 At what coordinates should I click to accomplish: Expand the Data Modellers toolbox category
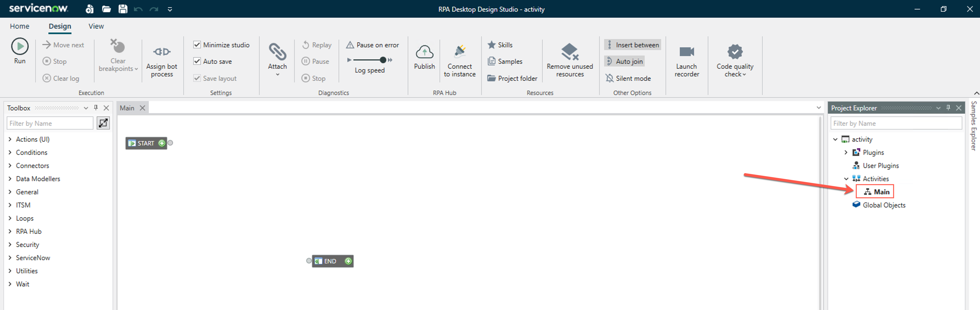tap(10, 179)
